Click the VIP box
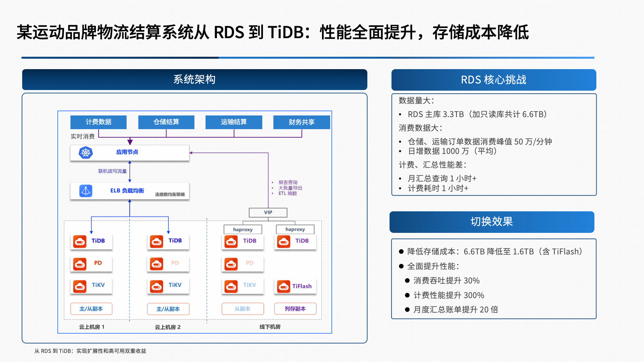This screenshot has width=644, height=362. 268,212
